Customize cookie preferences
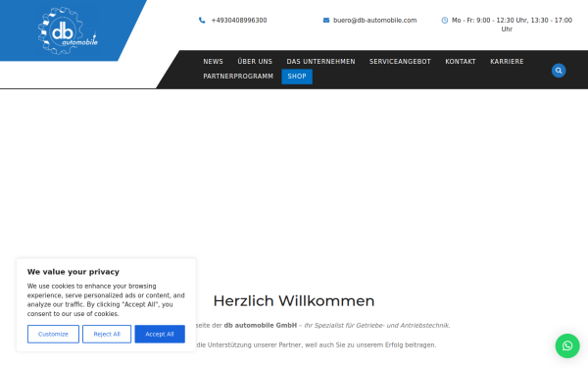This screenshot has width=588, height=368. click(x=53, y=334)
